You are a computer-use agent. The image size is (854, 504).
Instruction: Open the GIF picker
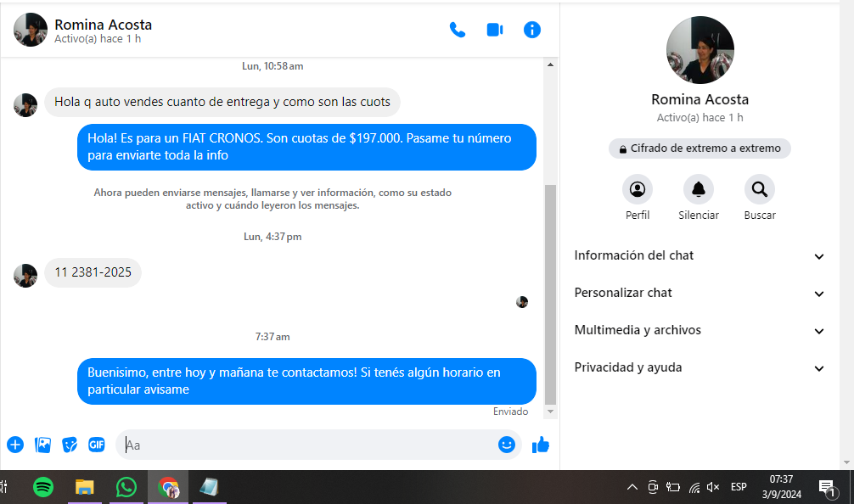coord(97,445)
